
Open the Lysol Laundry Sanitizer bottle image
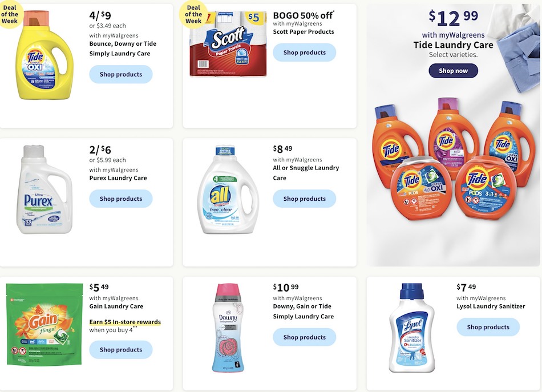pos(412,328)
